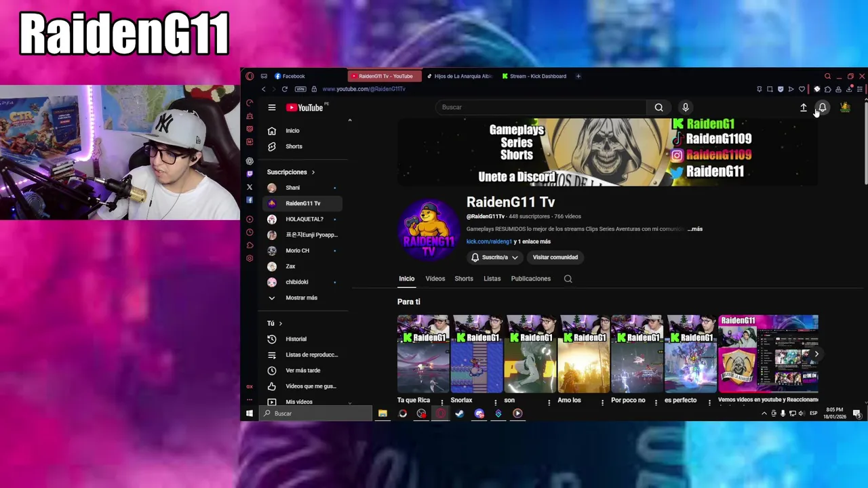Viewport: 868px width, 488px height.
Task: Open the channel Videos tab
Action: tap(435, 279)
